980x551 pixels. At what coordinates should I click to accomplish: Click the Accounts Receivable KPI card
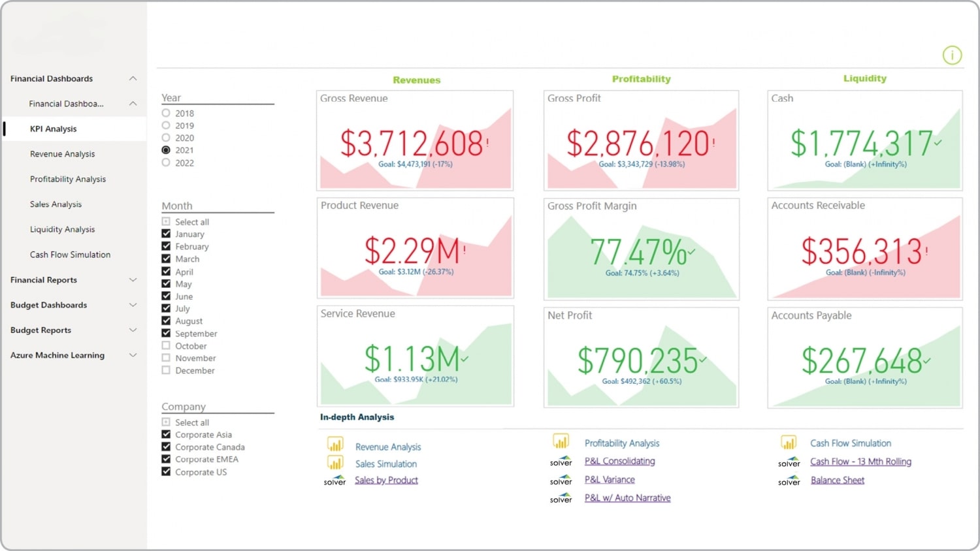click(865, 249)
